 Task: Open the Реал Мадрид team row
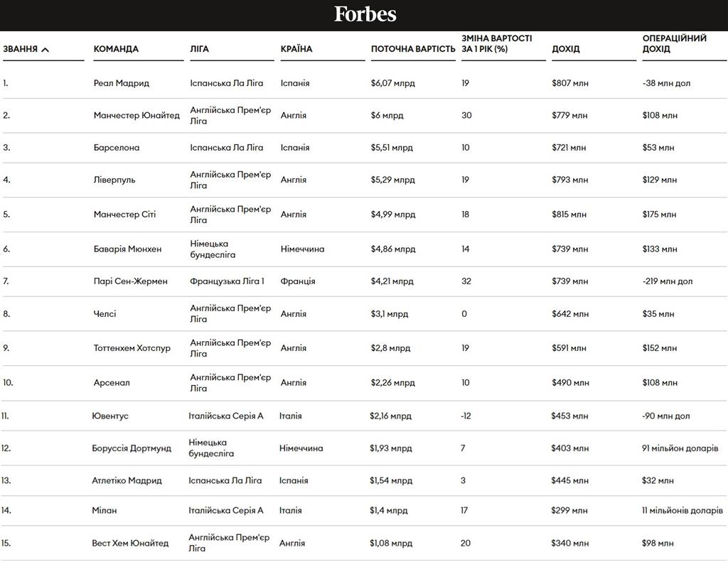pos(121,83)
